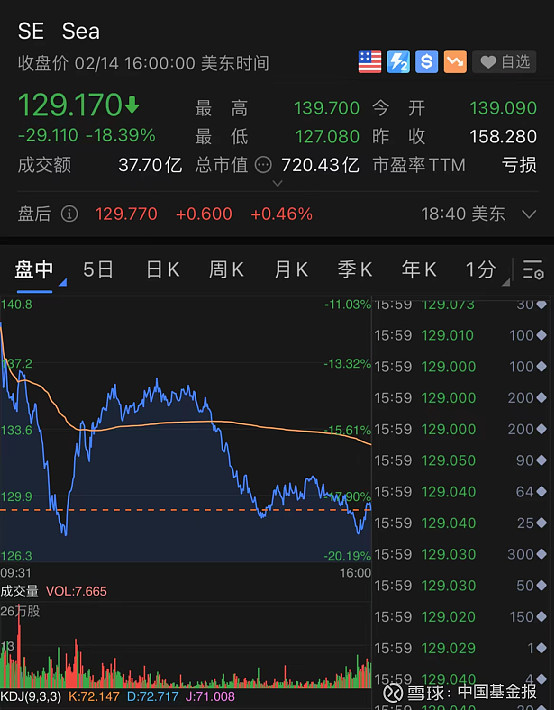This screenshot has height=710, width=554.
Task: Tap the K:72.147 indicator value
Action: pos(94,696)
